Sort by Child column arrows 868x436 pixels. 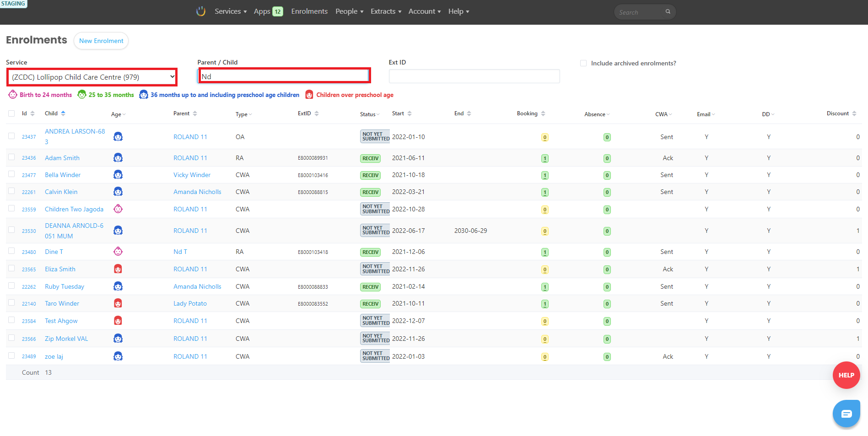point(63,113)
